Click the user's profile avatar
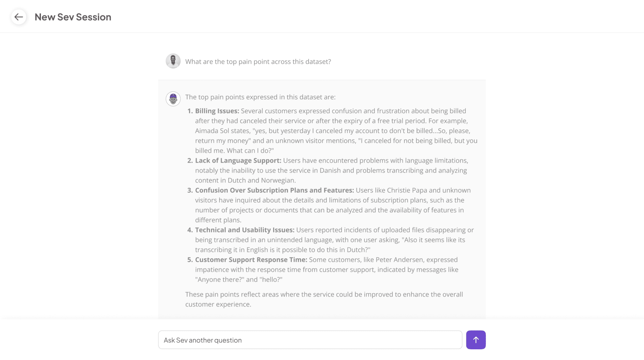644x360 pixels. (173, 61)
